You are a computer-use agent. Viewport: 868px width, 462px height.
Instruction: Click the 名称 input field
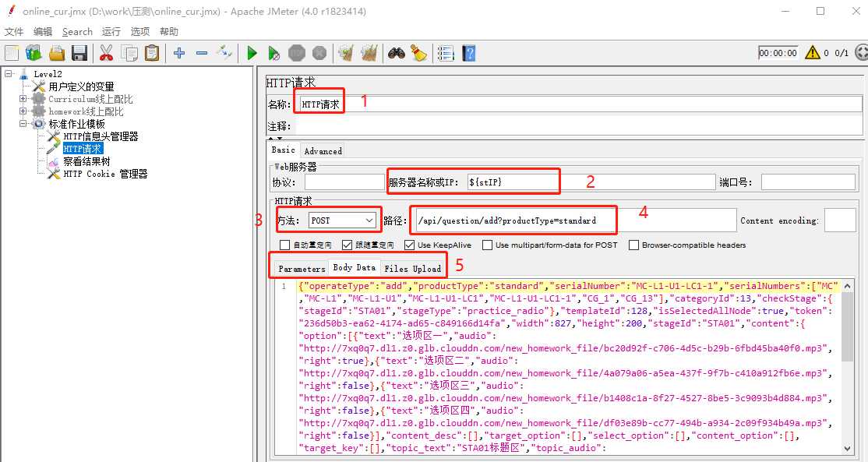click(579, 104)
